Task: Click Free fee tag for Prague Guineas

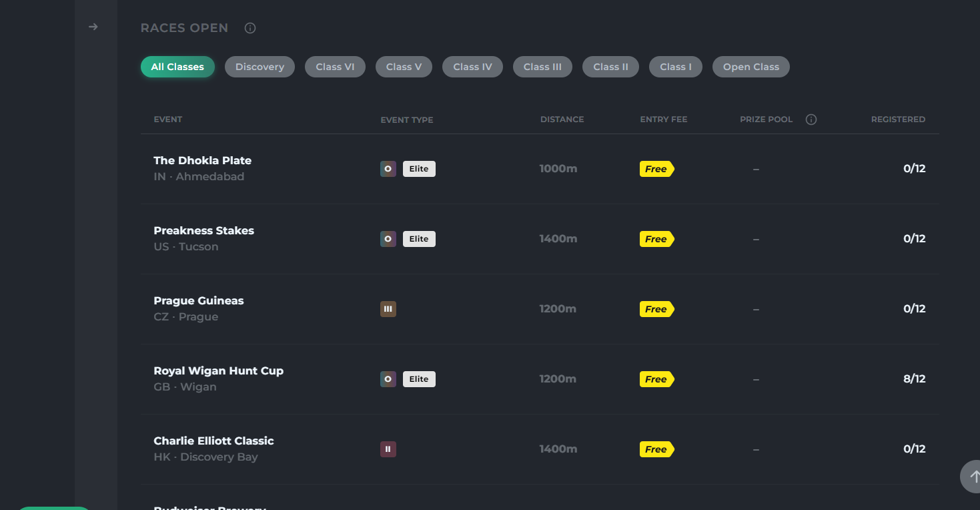Action: tap(657, 309)
